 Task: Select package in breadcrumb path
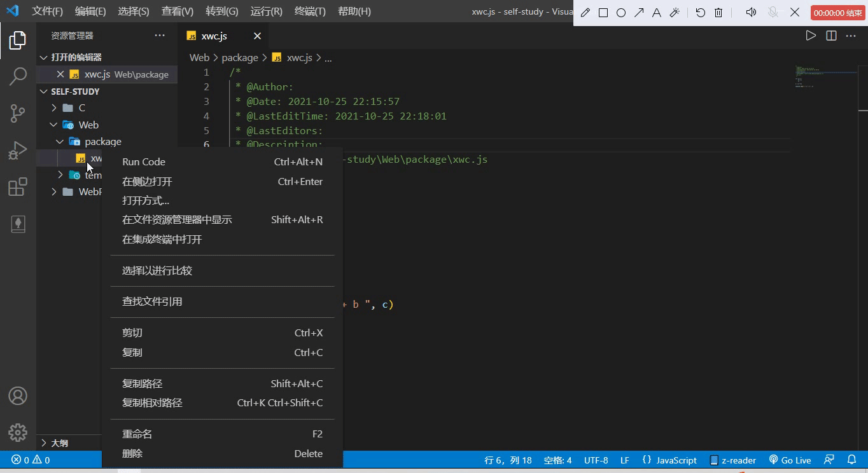click(x=240, y=58)
